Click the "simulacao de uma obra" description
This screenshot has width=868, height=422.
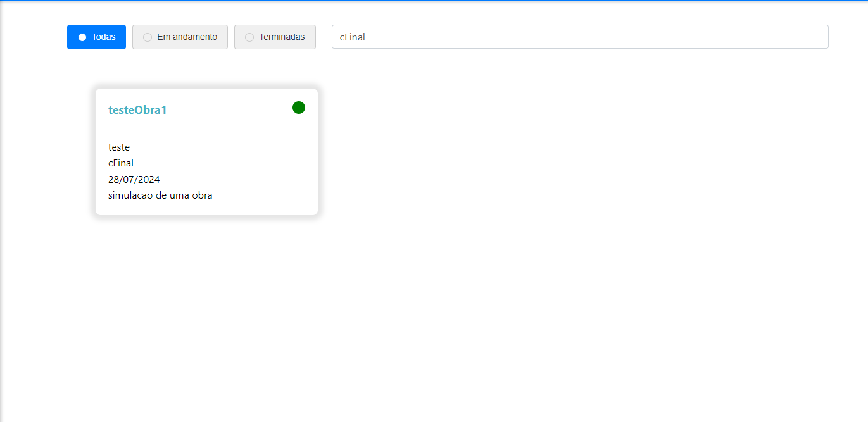[x=160, y=195]
